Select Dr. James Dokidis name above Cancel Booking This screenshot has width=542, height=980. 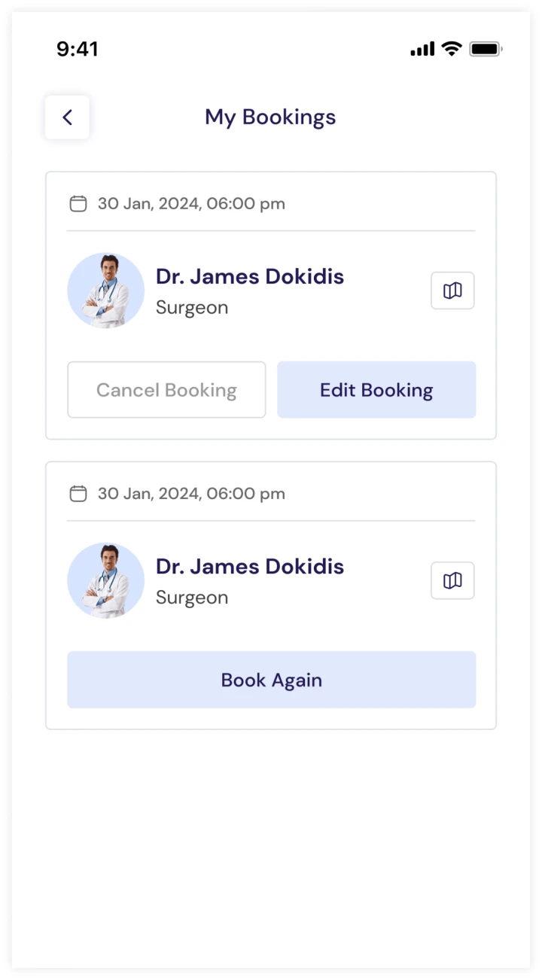[250, 276]
